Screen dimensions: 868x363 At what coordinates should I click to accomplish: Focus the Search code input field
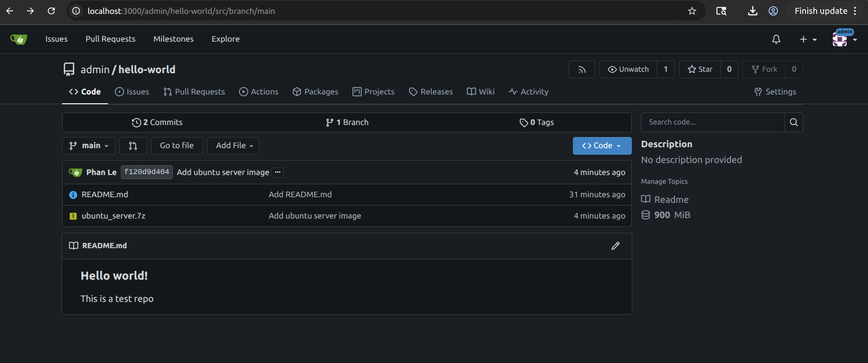[712, 122]
